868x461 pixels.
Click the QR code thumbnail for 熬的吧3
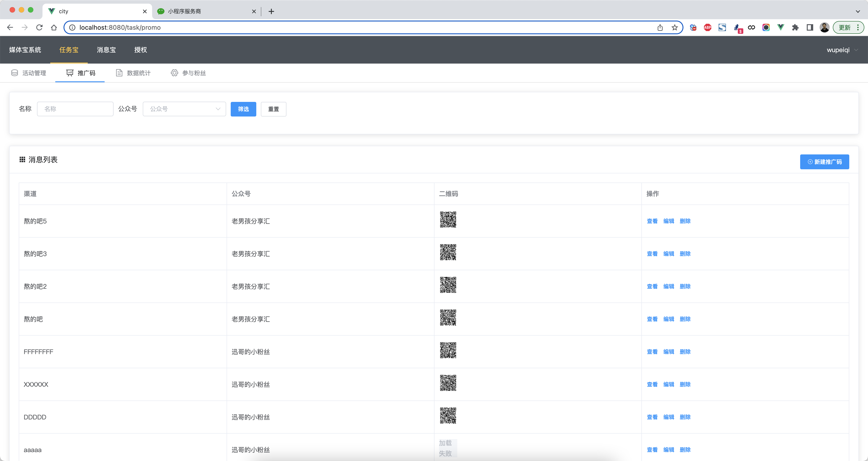click(448, 252)
